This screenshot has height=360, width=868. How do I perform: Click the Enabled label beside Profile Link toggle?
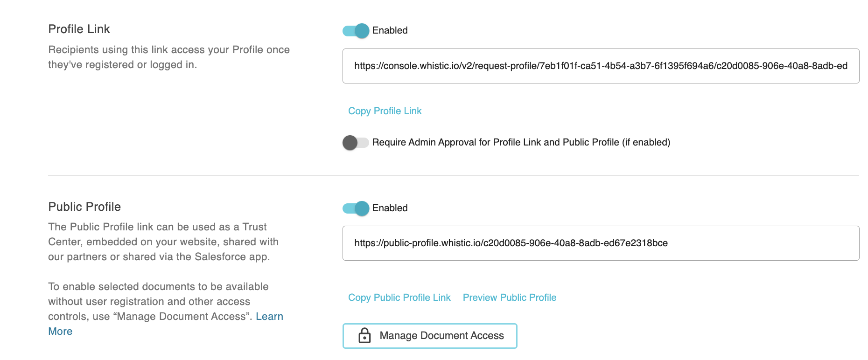[x=390, y=31]
